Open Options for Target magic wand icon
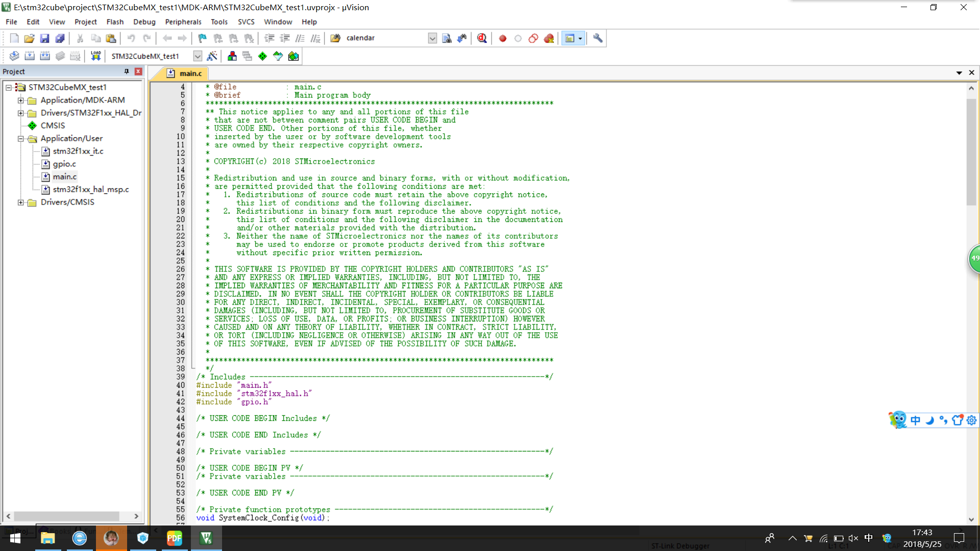 click(x=212, y=56)
